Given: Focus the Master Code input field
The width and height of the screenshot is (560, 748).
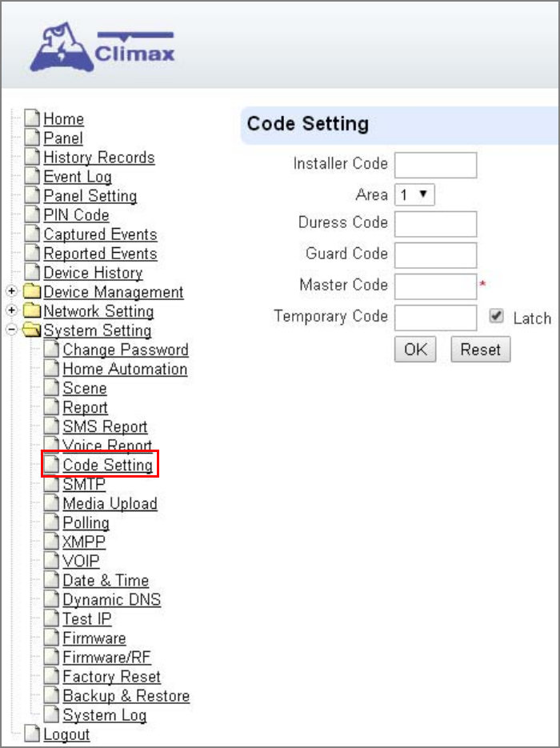Looking at the screenshot, I should pos(435,286).
